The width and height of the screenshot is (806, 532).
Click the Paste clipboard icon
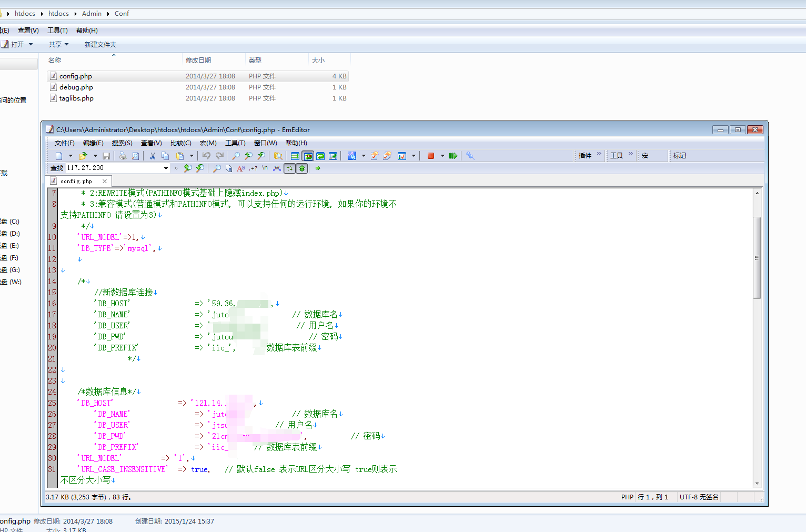179,156
